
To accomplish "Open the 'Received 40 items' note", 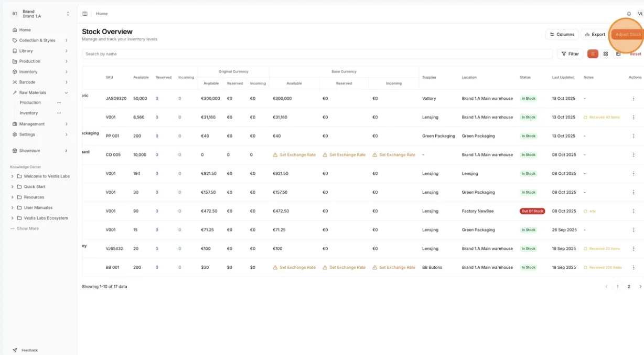I will 602,117.
